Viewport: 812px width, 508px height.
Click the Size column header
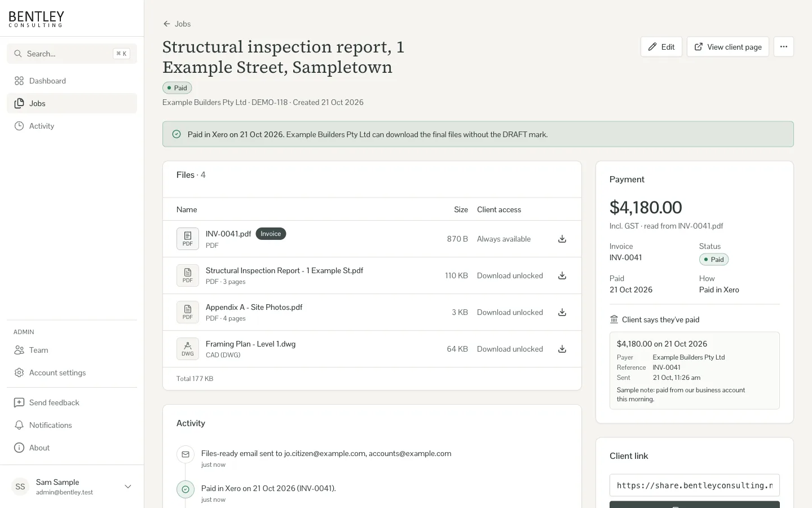(x=461, y=209)
